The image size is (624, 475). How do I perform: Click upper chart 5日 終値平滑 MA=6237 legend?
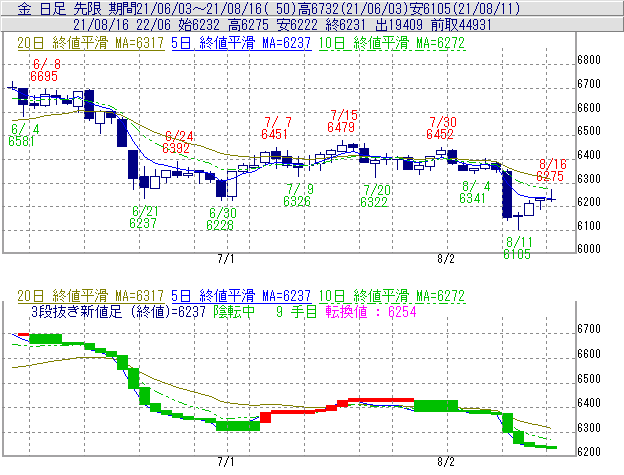pyautogui.click(x=241, y=43)
